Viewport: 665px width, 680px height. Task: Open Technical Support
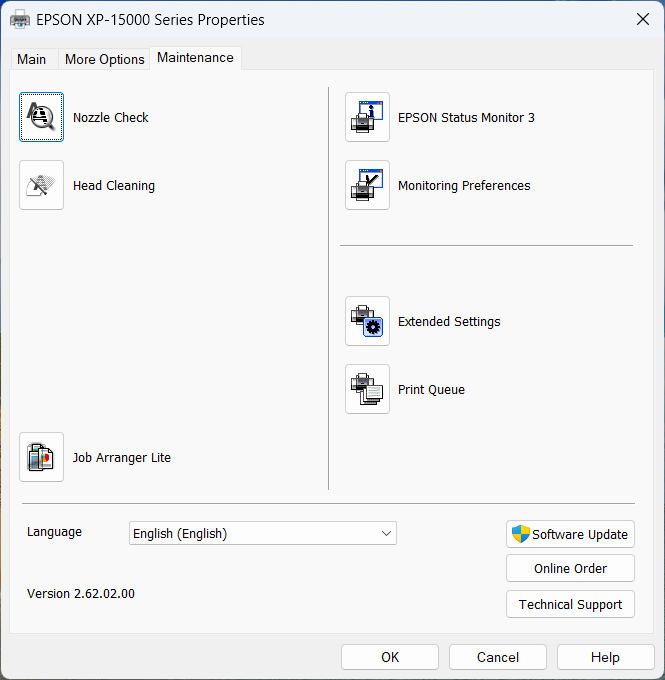(x=570, y=604)
